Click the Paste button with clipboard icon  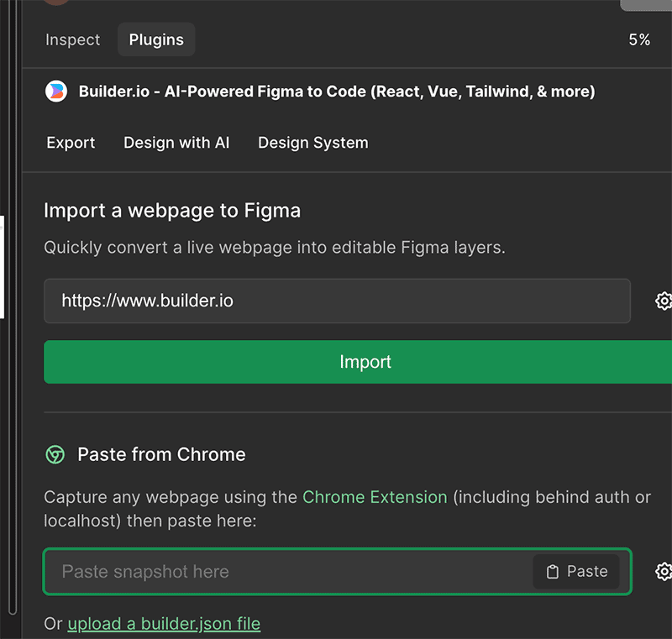point(576,571)
